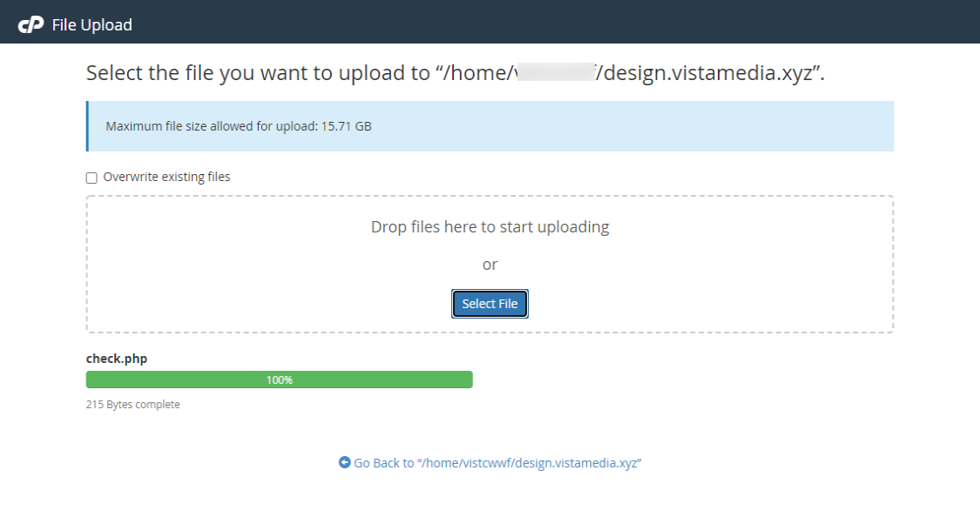
Task: Click the redacted username in the path heading
Action: pyautogui.click(x=556, y=72)
